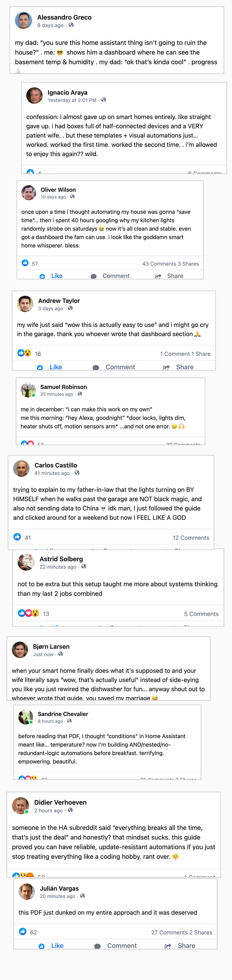The height and width of the screenshot is (980, 232).
Task: Open the "12 Comments" link on Carlos's post
Action: coord(191,538)
